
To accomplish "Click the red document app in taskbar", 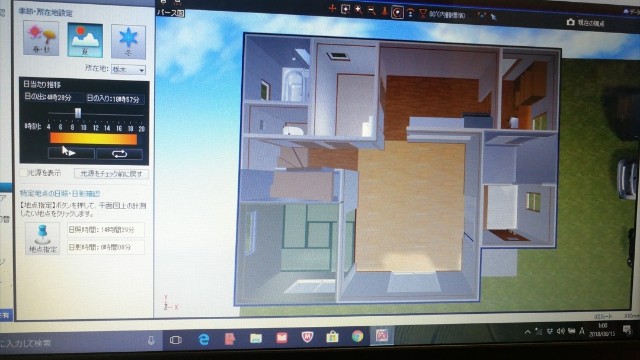I will coord(230,338).
